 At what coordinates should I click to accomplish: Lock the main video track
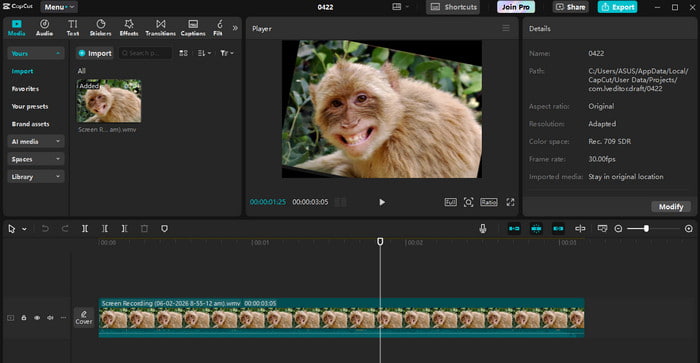coord(24,318)
